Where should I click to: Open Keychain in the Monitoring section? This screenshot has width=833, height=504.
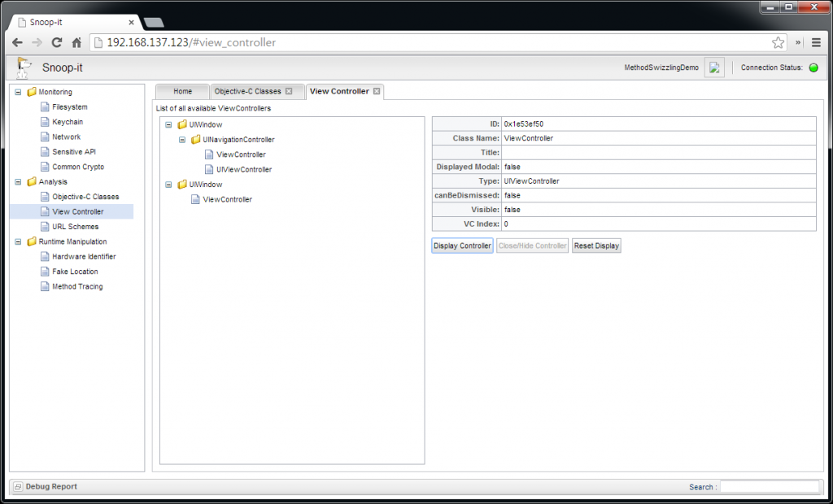click(68, 122)
